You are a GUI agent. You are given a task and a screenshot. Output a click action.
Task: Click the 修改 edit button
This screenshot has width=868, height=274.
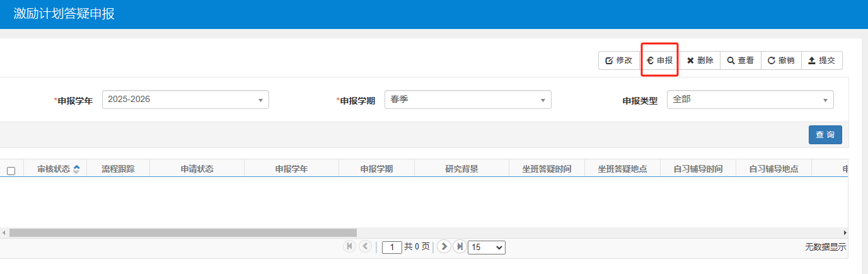click(618, 60)
